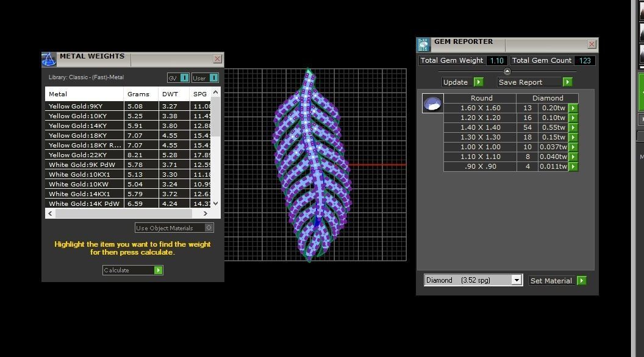Click the Diamond column header in gem table
The height and width of the screenshot is (357, 644).
pyautogui.click(x=548, y=98)
